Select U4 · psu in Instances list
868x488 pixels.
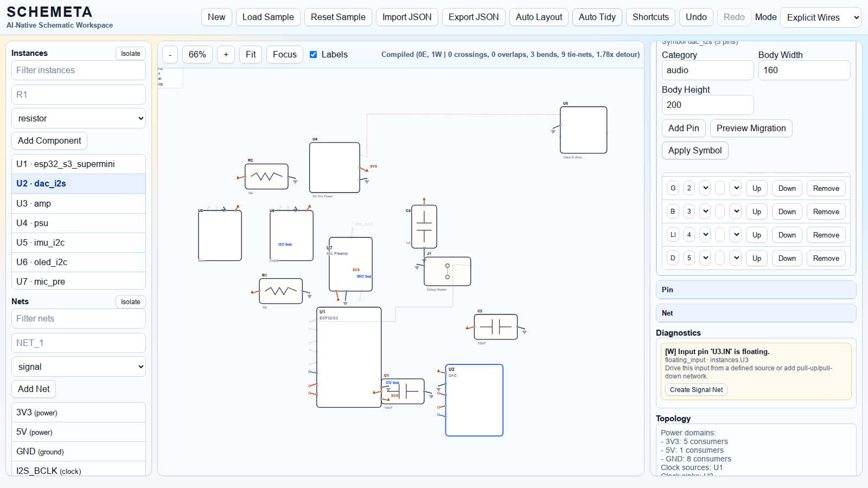(79, 223)
